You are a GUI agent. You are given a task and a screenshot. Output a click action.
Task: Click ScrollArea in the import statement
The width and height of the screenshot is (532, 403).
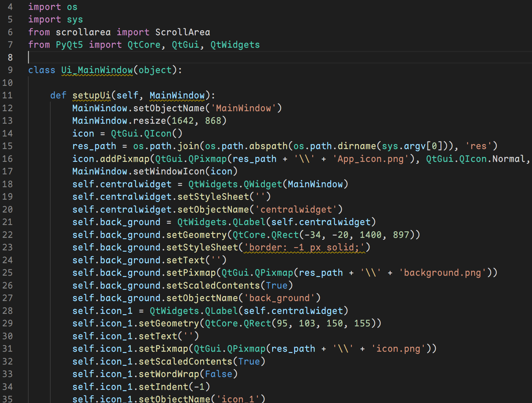click(x=182, y=32)
